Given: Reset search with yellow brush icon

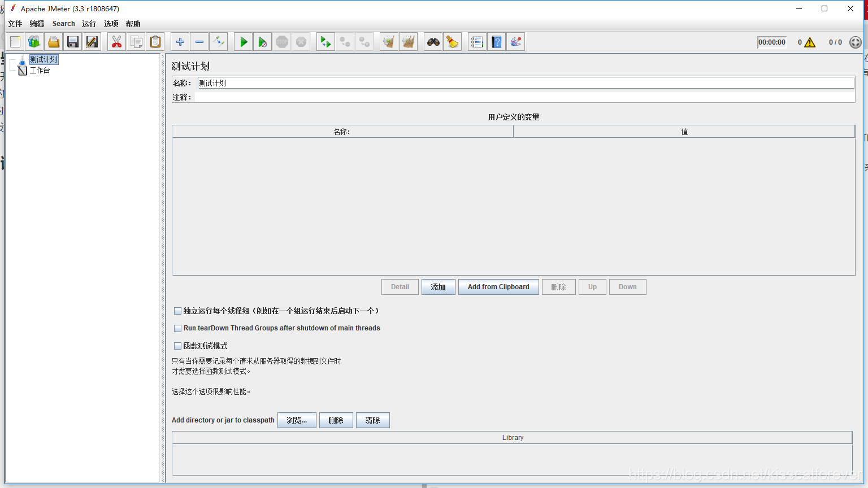Looking at the screenshot, I should (x=453, y=42).
